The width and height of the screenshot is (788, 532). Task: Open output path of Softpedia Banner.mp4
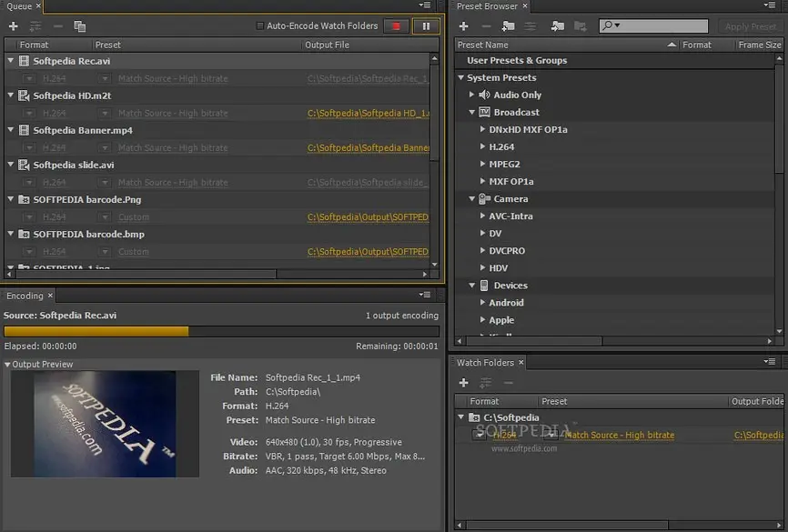click(x=369, y=148)
